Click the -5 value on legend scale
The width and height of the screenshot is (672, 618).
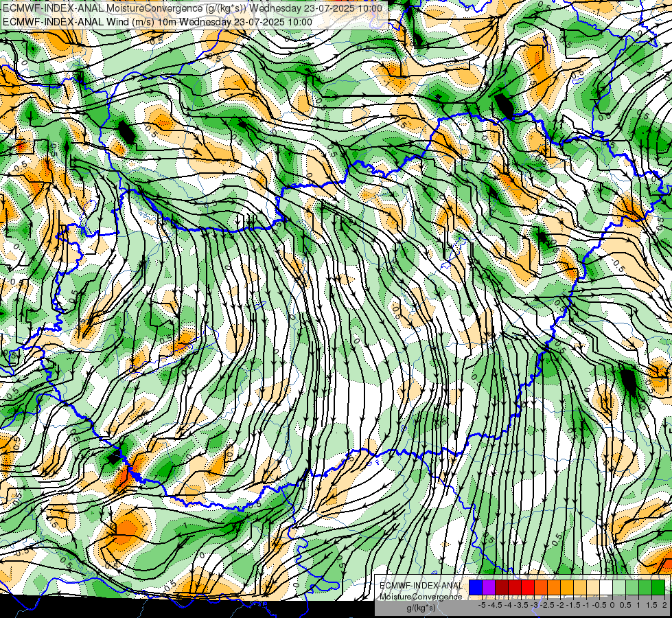coord(482,605)
